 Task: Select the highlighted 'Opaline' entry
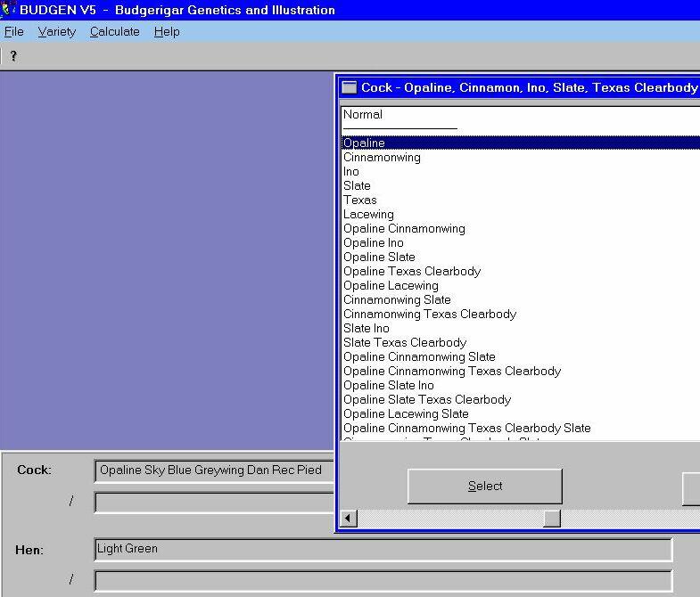521,143
